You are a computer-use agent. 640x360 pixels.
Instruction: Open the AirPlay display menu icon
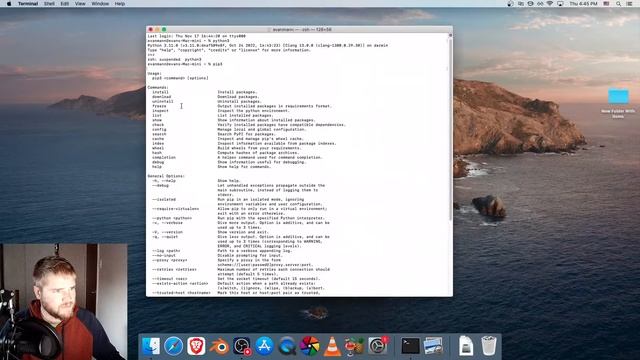pyautogui.click(x=560, y=4)
